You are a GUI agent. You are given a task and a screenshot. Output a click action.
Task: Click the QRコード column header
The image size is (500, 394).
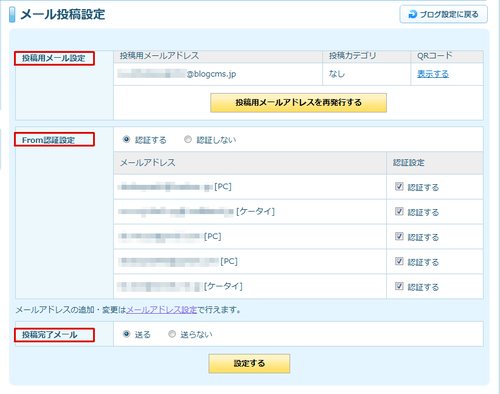435,55
